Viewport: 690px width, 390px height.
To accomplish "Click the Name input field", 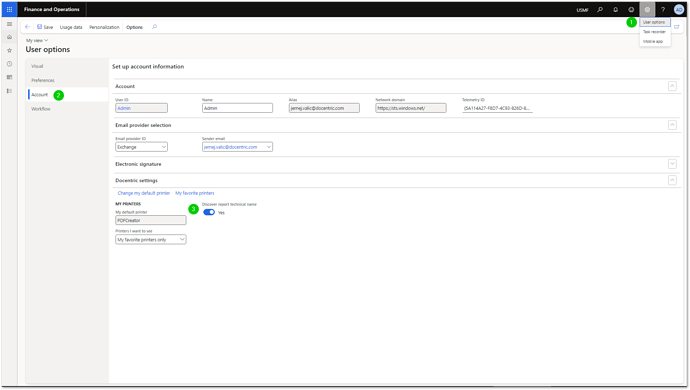I will click(x=237, y=108).
